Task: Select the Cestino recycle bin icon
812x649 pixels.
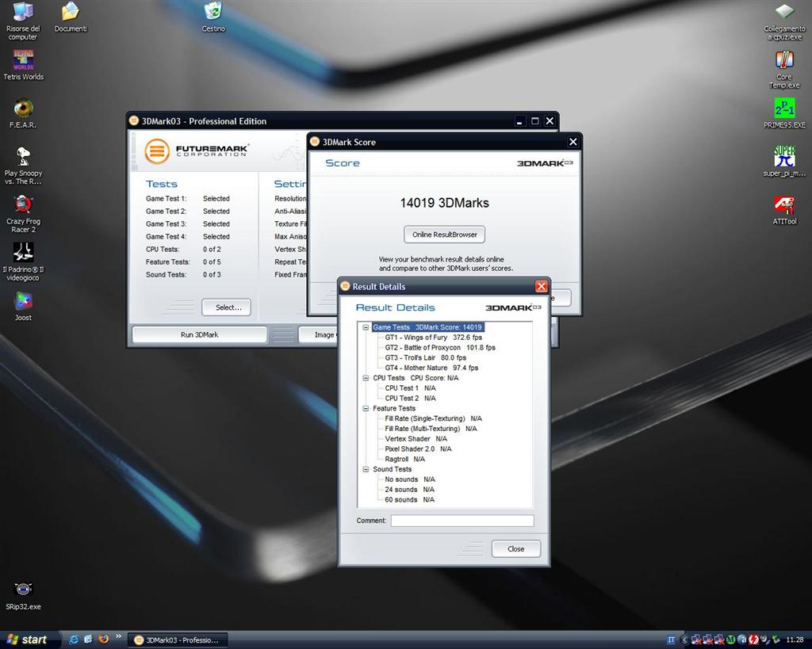Action: pyautogui.click(x=213, y=17)
